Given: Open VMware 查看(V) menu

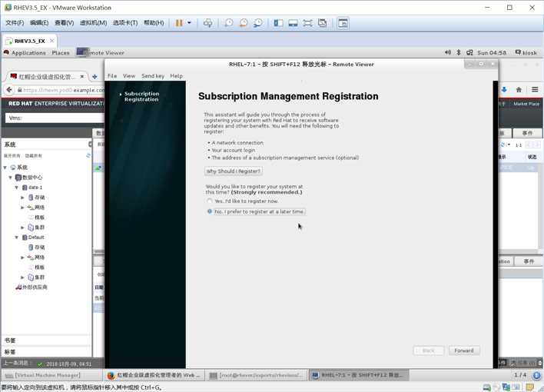Looking at the screenshot, I should pyautogui.click(x=65, y=23).
